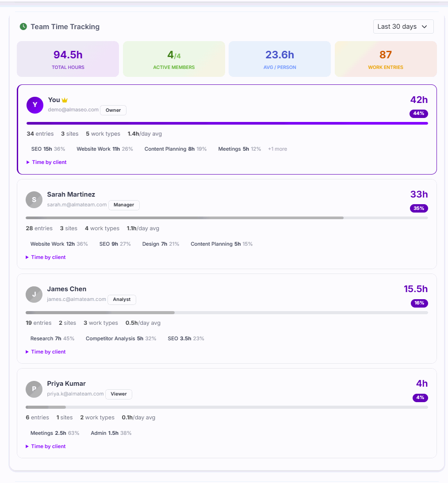
Task: Click the purple Y avatar
Action: click(35, 105)
